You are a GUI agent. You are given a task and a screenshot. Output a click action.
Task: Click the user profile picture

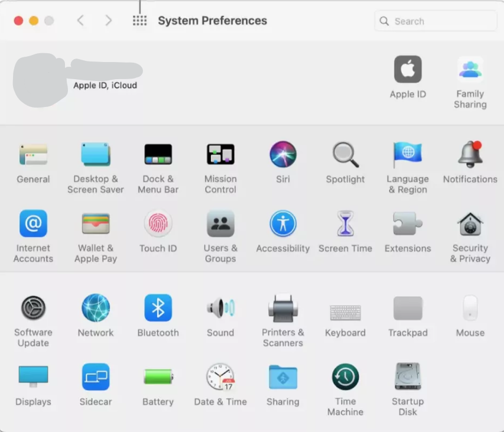pyautogui.click(x=40, y=80)
